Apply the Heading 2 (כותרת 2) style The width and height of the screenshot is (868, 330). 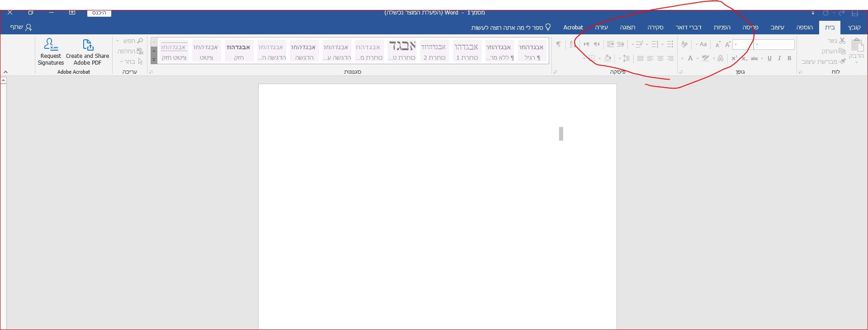coord(434,51)
